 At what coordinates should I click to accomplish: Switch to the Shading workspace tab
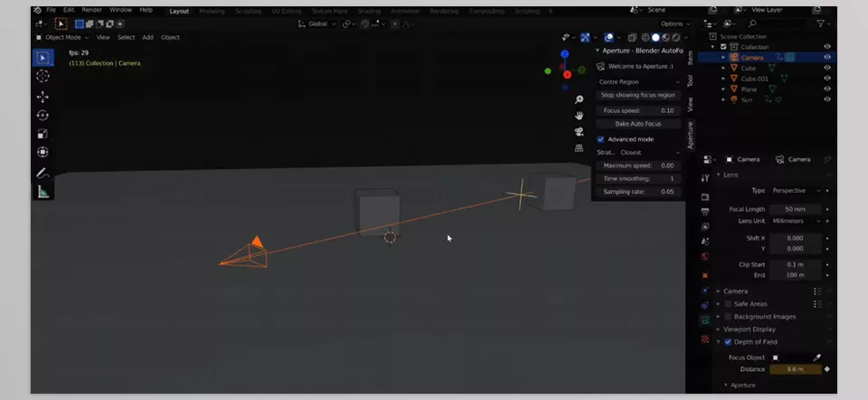[369, 11]
